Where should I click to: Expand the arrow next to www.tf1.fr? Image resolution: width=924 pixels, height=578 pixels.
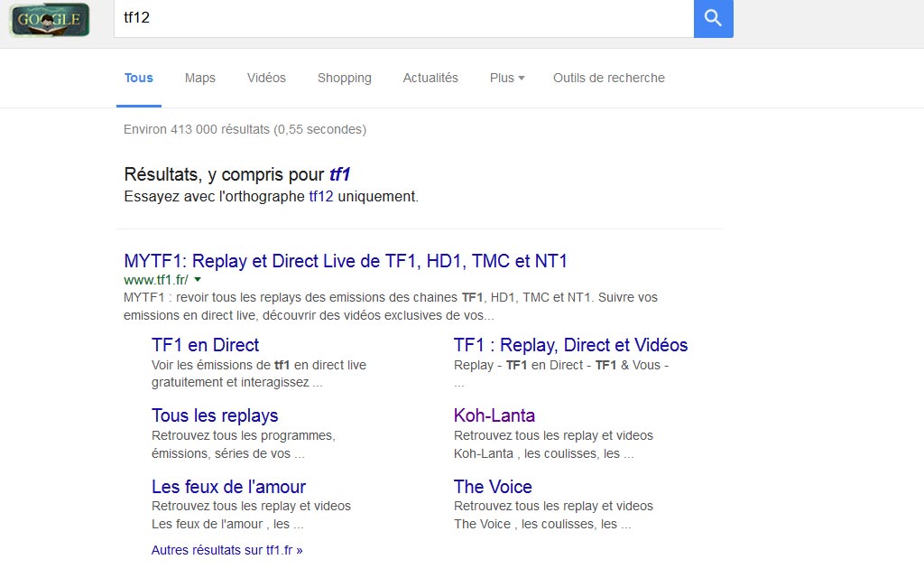click(x=198, y=280)
